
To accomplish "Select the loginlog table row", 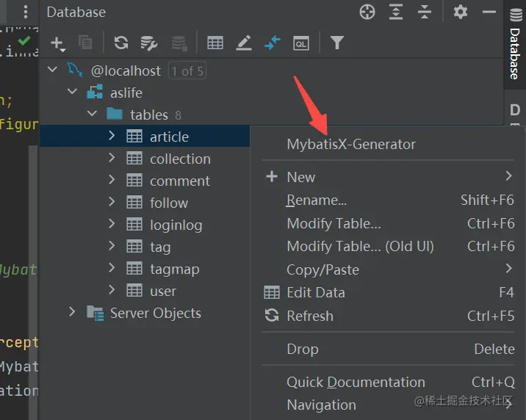I will [145, 225].
